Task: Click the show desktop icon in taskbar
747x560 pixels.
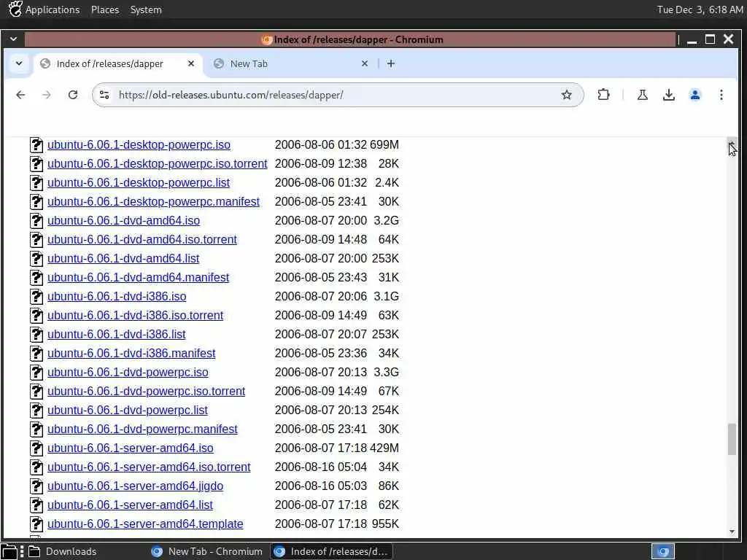Action: (9, 551)
